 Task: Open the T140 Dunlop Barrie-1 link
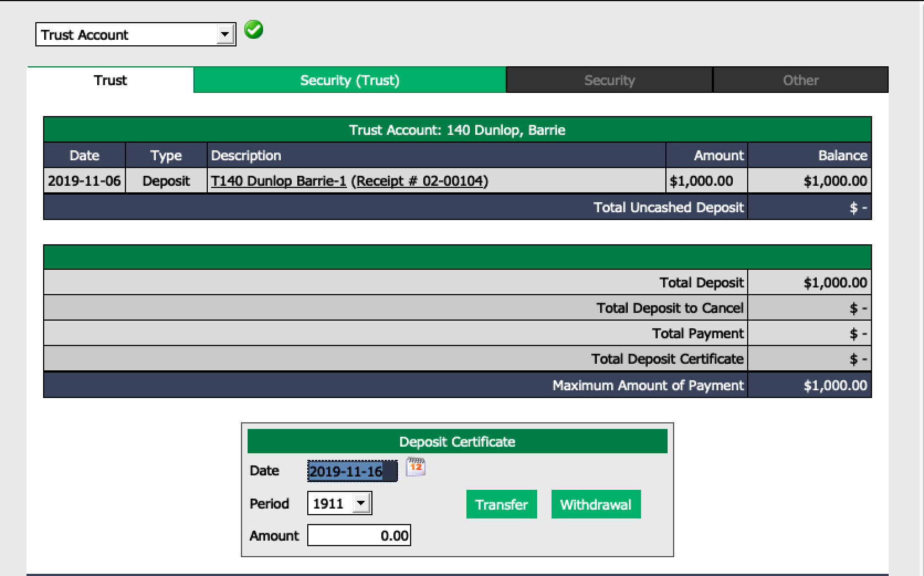279,181
